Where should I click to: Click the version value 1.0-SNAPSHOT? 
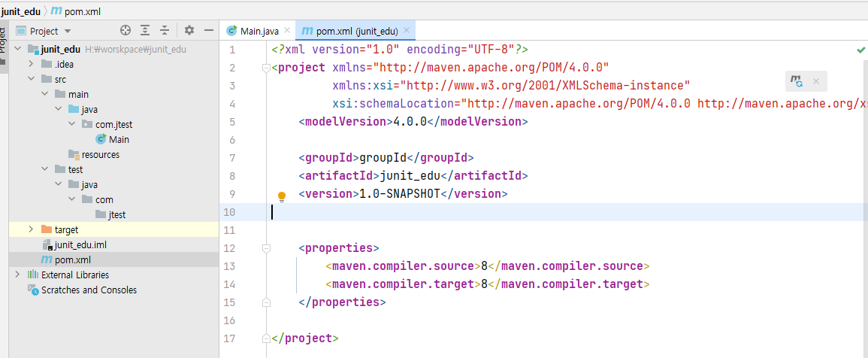coord(400,194)
